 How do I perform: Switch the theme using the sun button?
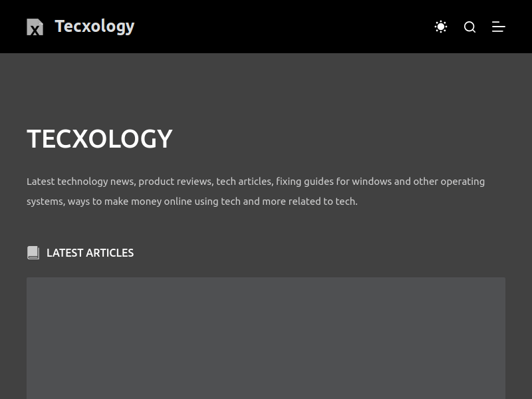pos(441,27)
